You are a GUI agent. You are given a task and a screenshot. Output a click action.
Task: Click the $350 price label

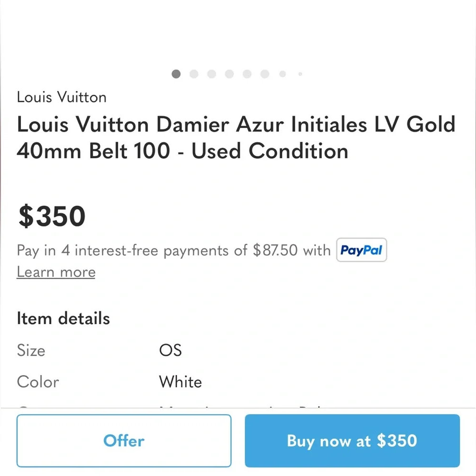click(x=51, y=216)
